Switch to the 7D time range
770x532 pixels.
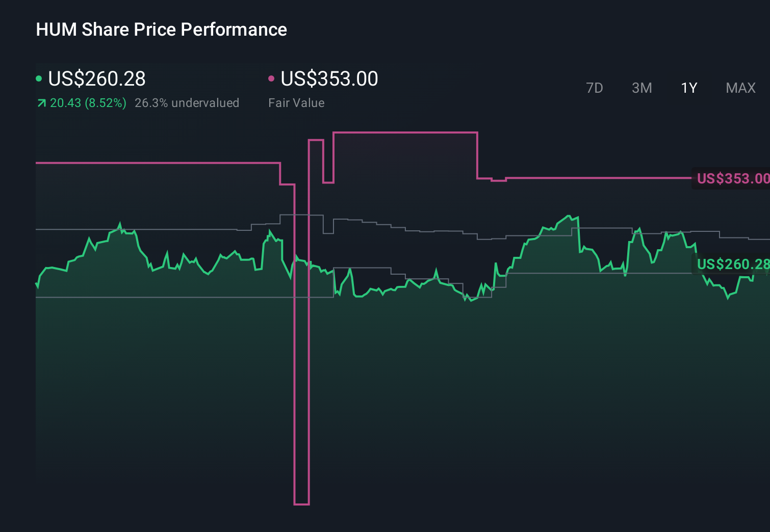[x=595, y=88]
